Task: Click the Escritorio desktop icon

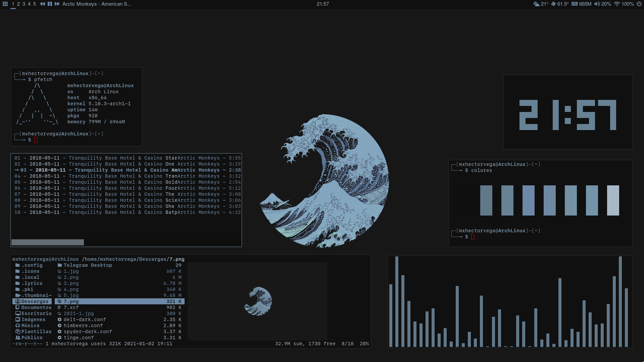Action: [x=18, y=313]
